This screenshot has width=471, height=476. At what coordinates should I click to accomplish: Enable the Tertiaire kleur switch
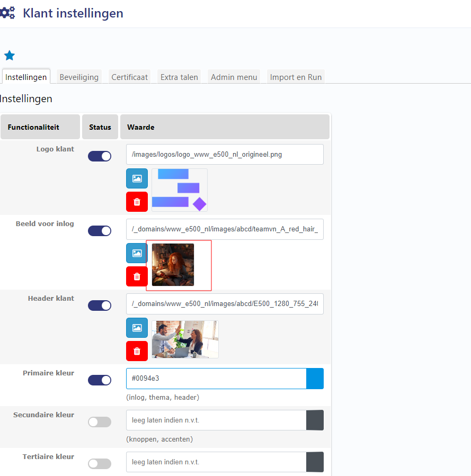point(100,464)
